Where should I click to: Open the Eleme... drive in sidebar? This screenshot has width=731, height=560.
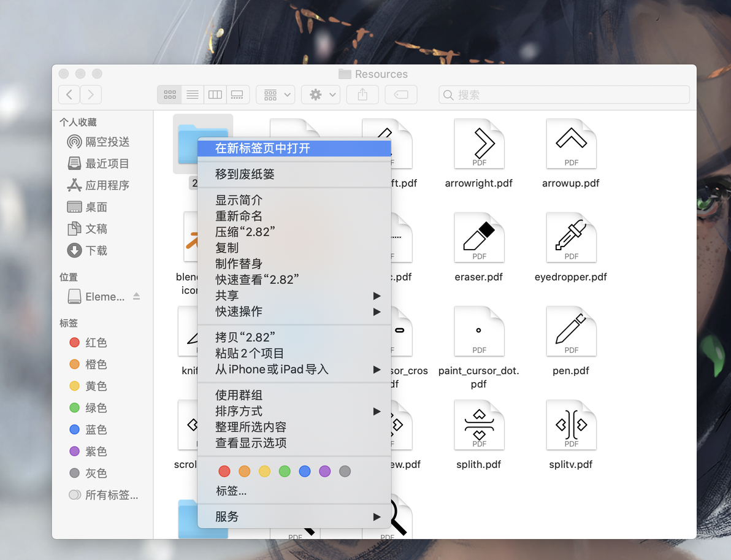coord(96,296)
